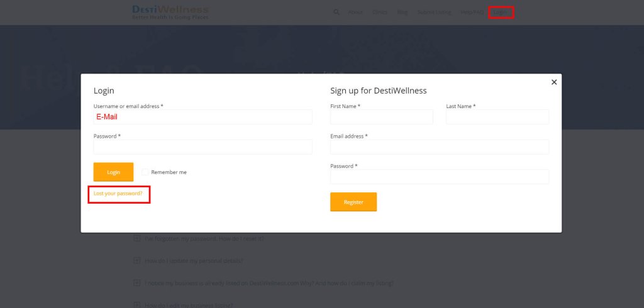
Task: Click the search magnifier icon in header
Action: (x=336, y=12)
